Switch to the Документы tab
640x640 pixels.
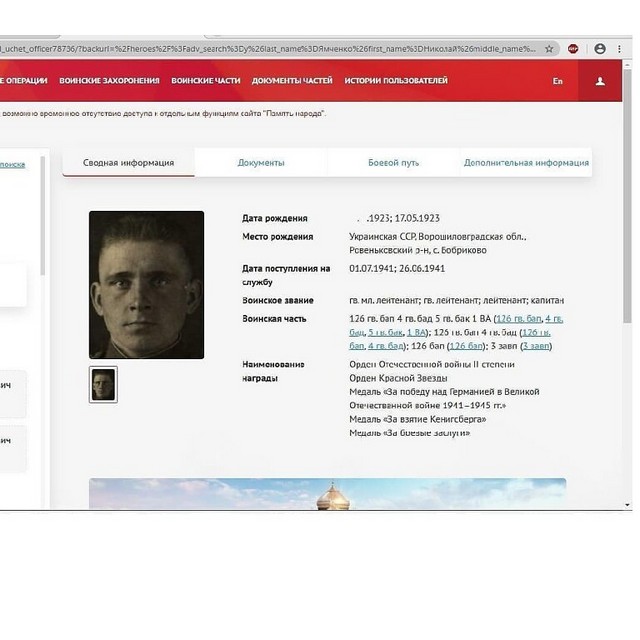tap(261, 162)
